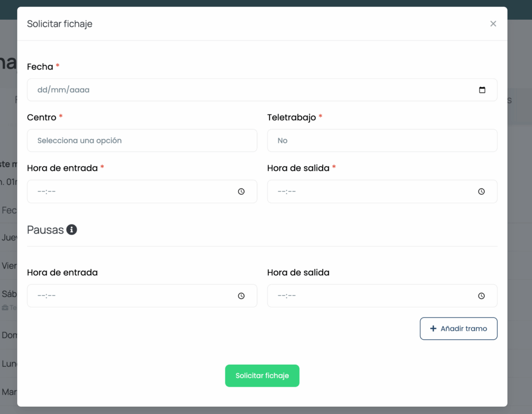Screen dimensions: 532x414
Task: Open the Teletrabajo dropdown showing No
Action: pos(382,141)
